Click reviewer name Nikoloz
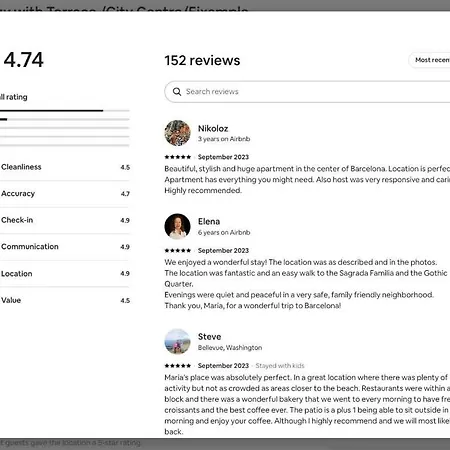 [x=213, y=128]
